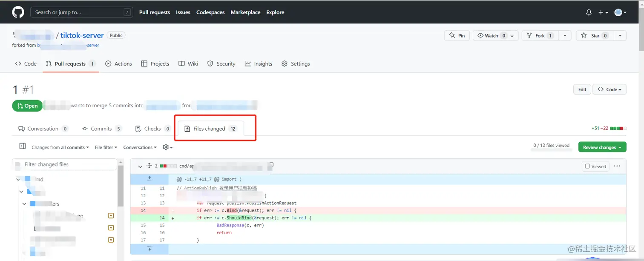Screen dimensions: 644x261
Task: Pin this repository
Action: tap(457, 36)
